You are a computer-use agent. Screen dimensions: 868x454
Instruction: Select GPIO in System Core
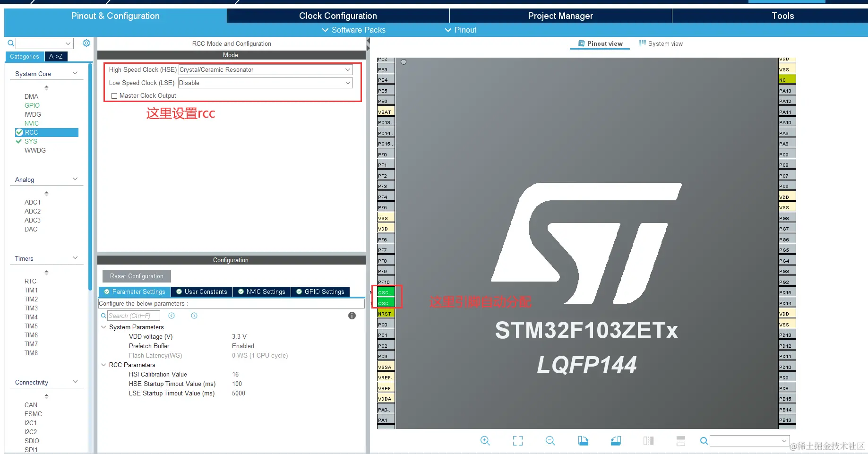coord(32,105)
